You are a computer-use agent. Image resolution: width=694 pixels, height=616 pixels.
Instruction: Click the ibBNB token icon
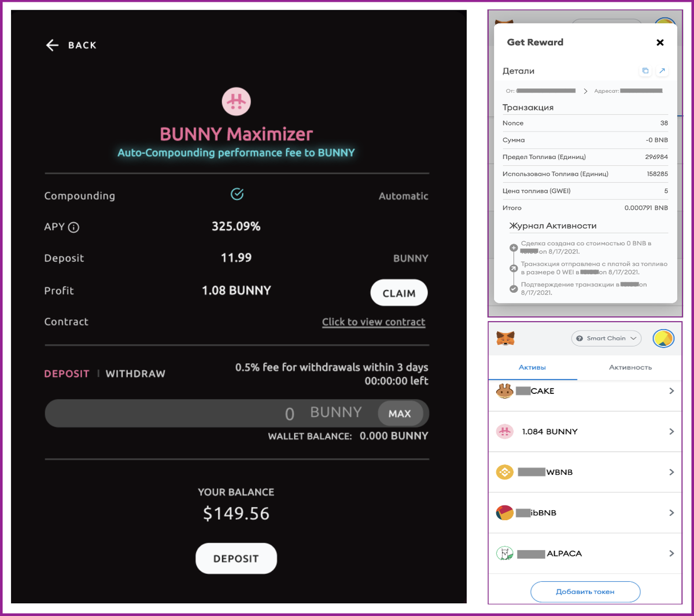(505, 512)
